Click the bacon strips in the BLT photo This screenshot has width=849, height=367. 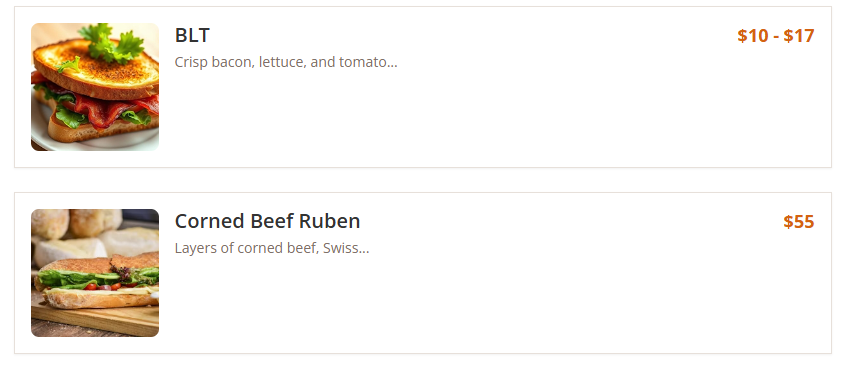coord(108,108)
